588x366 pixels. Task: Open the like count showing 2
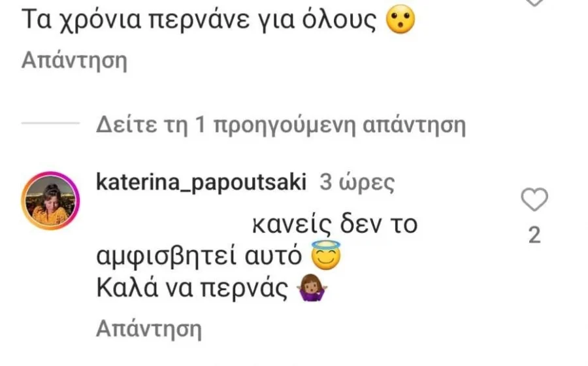(x=534, y=235)
